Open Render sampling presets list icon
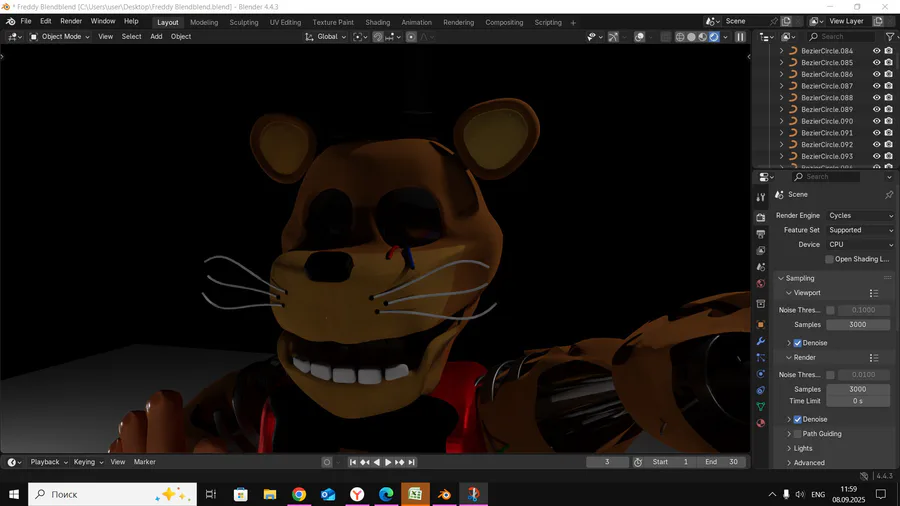This screenshot has width=900, height=506. tap(874, 358)
